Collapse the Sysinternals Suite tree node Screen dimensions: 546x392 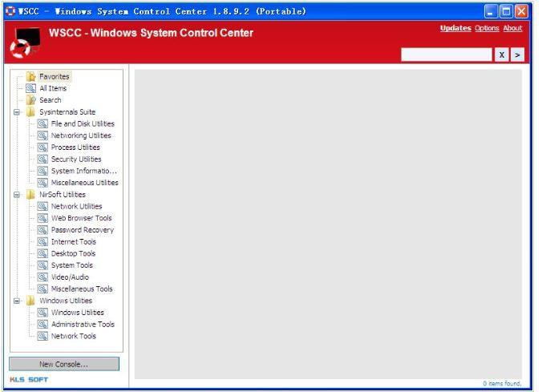click(x=16, y=112)
